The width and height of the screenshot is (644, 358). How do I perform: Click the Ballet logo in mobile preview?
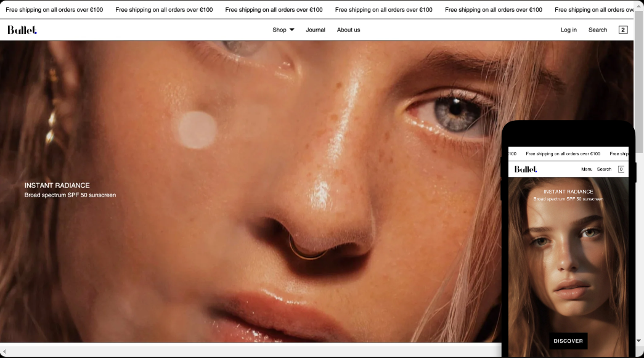click(526, 169)
